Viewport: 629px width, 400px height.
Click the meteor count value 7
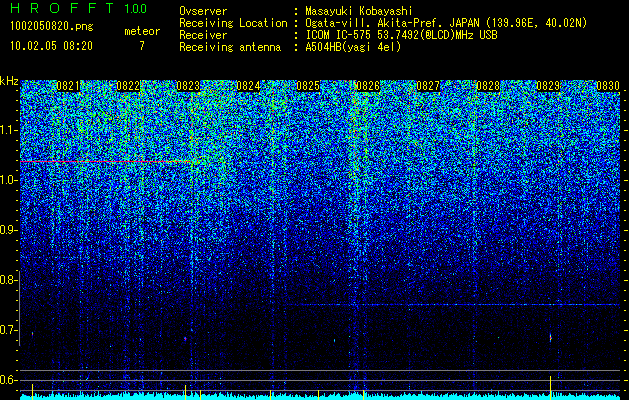tap(142, 46)
